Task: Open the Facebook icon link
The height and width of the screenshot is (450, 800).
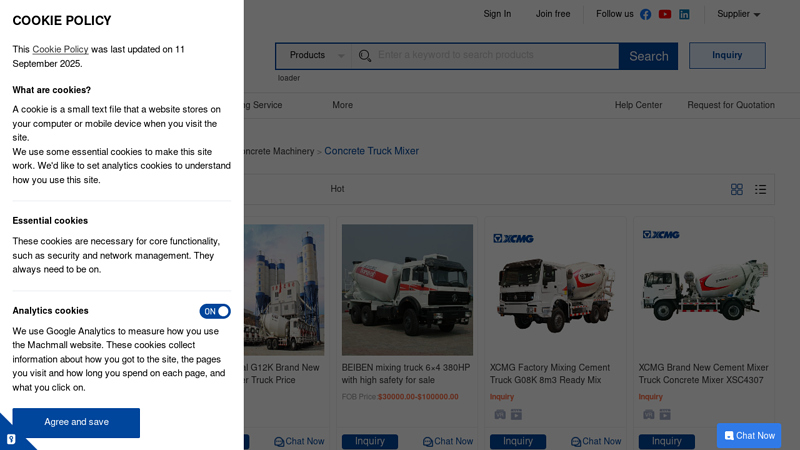Action: 646,14
